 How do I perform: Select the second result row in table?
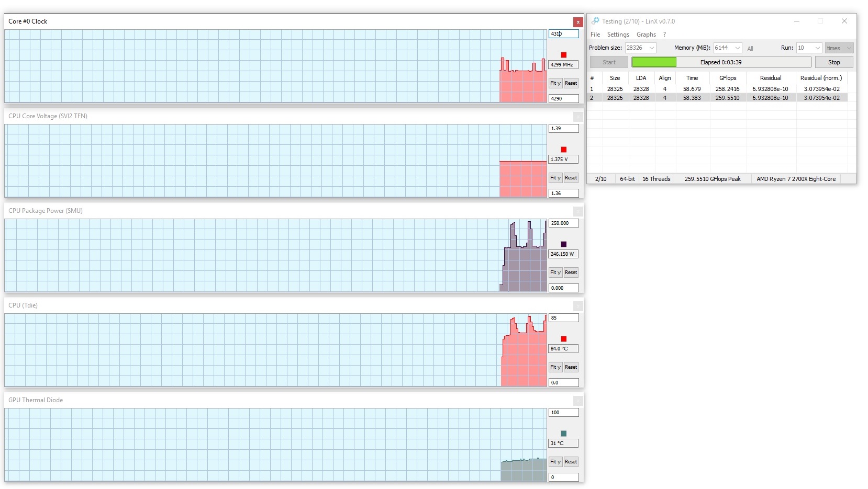[718, 98]
